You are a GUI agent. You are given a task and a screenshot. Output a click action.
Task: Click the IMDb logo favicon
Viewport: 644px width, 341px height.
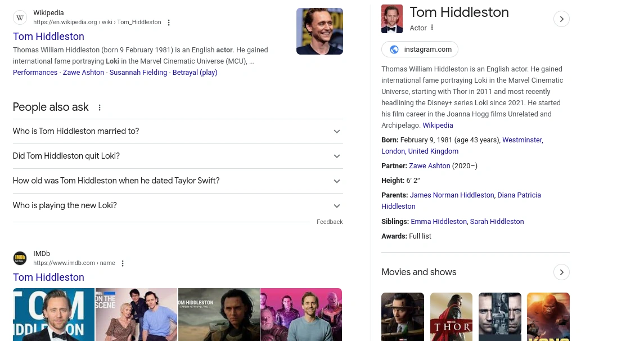pos(20,258)
